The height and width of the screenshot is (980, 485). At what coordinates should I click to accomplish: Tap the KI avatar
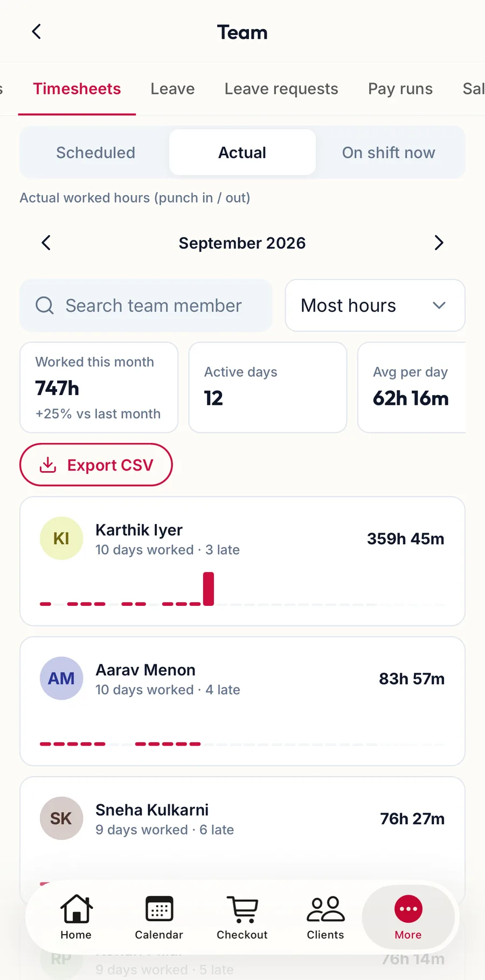point(61,539)
